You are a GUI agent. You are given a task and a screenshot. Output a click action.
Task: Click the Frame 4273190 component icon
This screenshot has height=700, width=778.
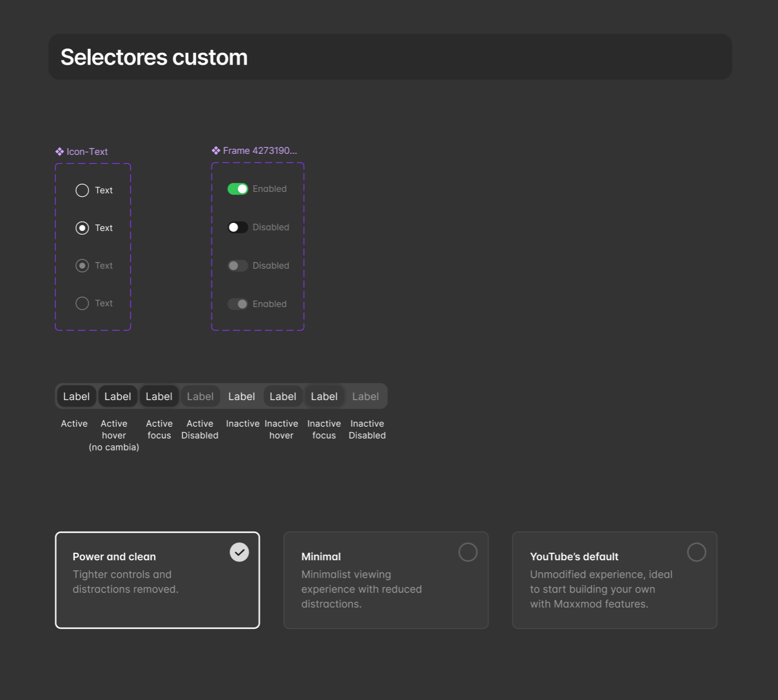216,151
